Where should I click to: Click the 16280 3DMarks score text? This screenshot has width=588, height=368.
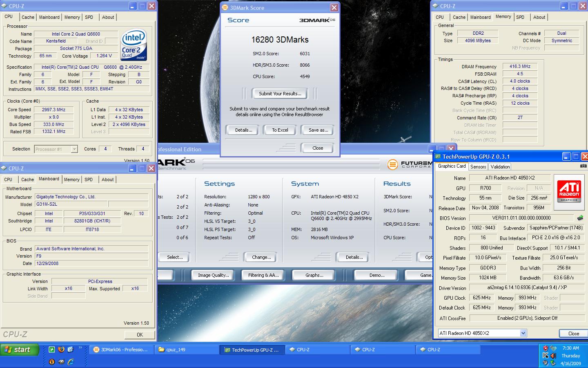(x=280, y=40)
